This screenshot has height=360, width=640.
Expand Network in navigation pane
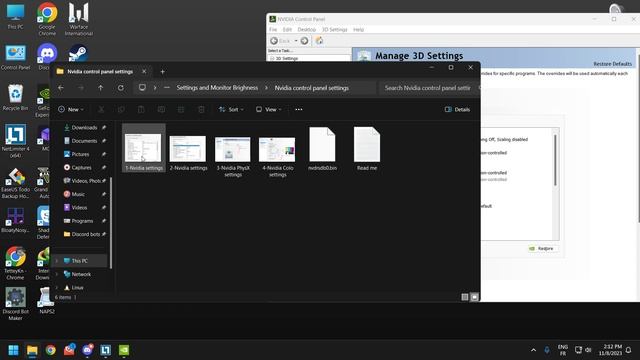tap(57, 274)
